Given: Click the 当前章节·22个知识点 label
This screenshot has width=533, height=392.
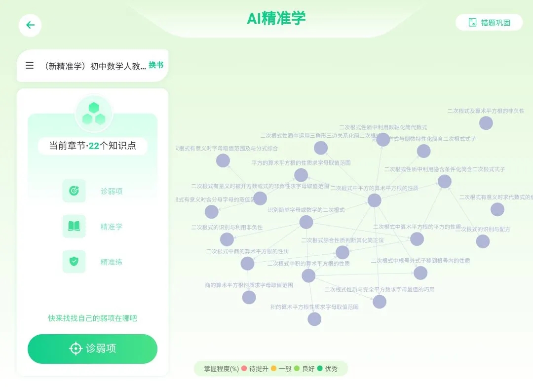Looking at the screenshot, I should click(92, 146).
